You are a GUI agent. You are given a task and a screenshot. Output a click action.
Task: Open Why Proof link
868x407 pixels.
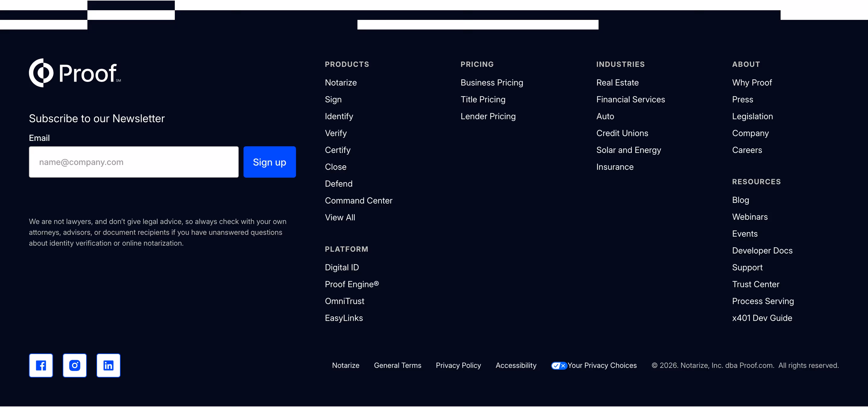coord(752,82)
